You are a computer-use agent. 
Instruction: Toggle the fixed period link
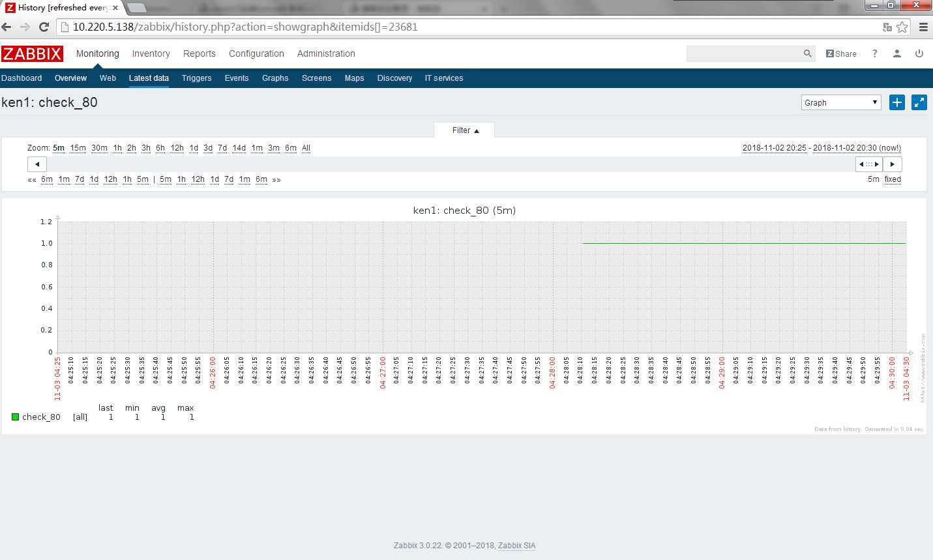[x=893, y=179]
